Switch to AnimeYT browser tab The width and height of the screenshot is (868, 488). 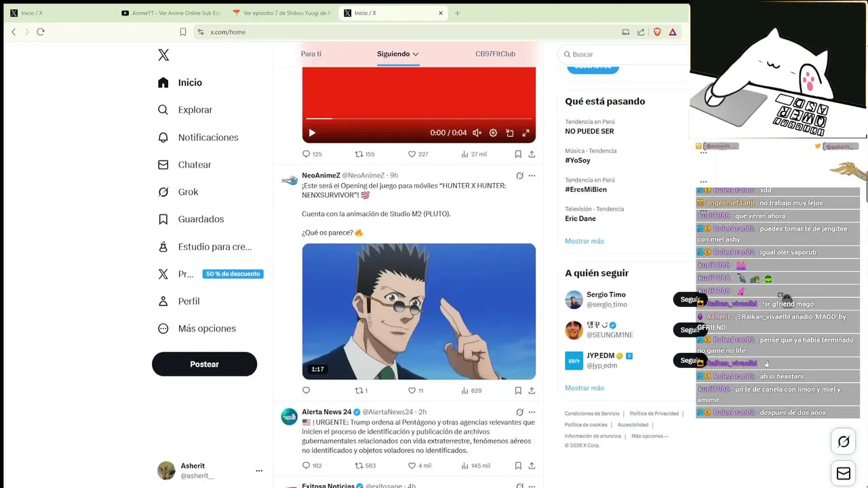[x=172, y=13]
